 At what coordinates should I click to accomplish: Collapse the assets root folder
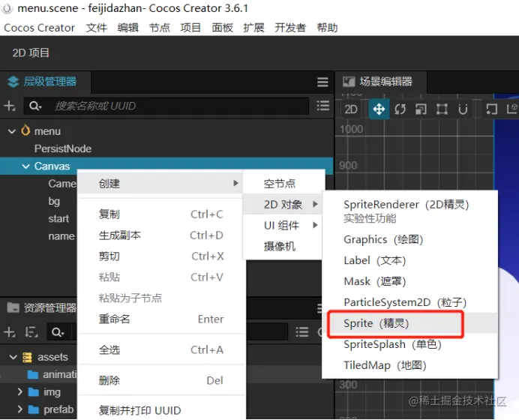(13, 357)
